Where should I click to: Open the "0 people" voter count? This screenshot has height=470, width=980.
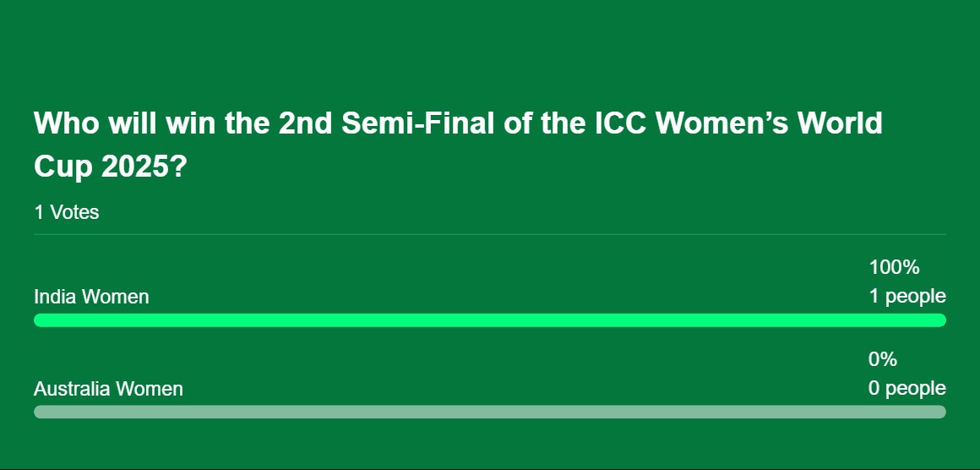pos(907,388)
